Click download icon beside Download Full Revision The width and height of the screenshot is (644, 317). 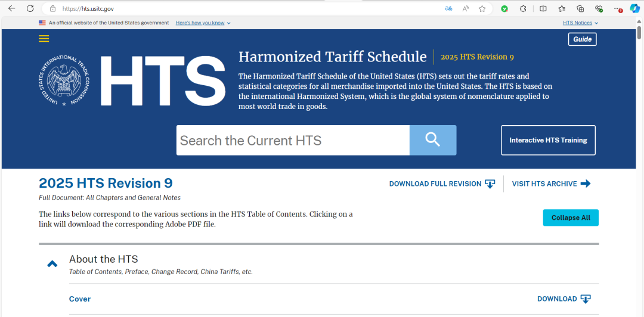click(x=490, y=184)
